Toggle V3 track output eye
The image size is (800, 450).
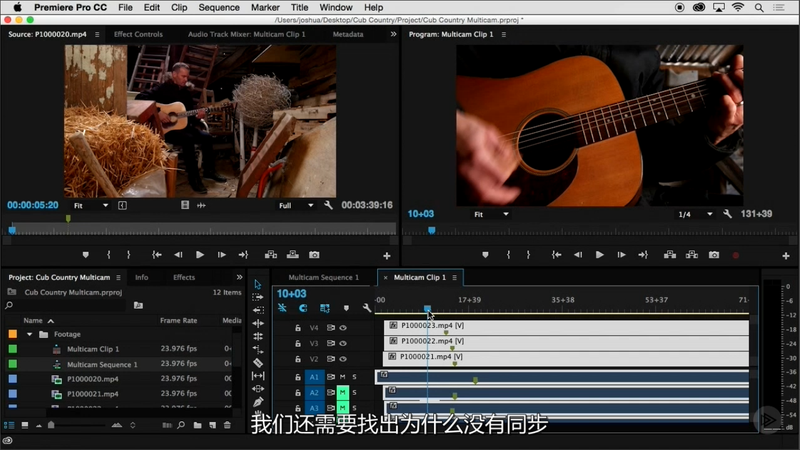pyautogui.click(x=343, y=343)
